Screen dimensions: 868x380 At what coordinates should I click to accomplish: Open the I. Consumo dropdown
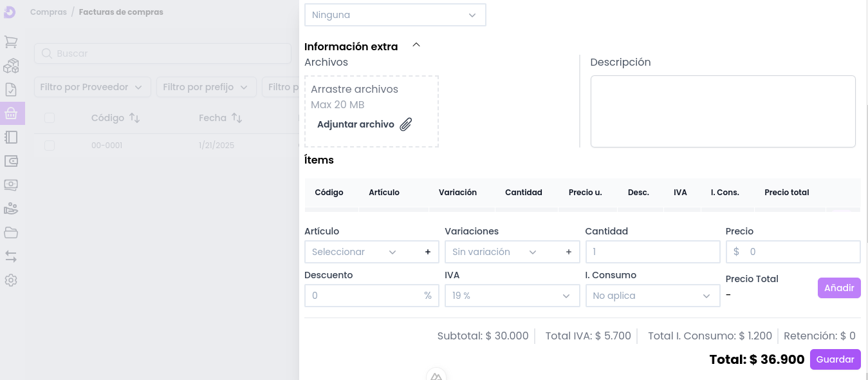pos(652,296)
